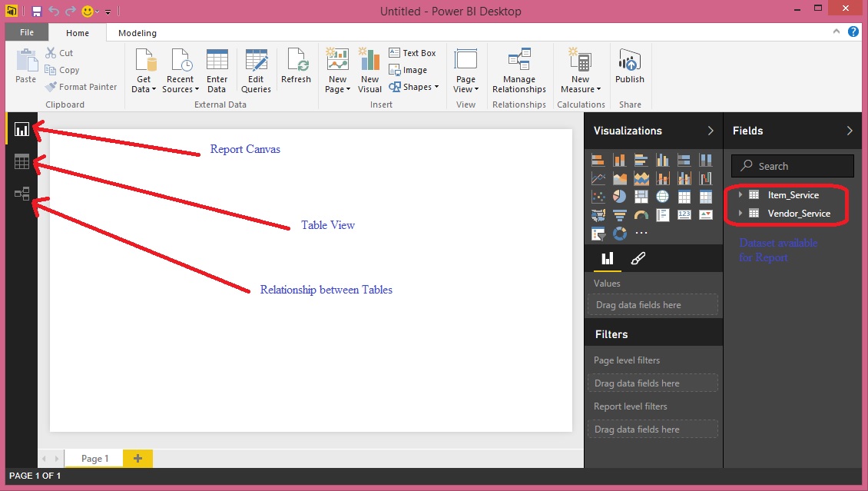Select the Matrix visual
The width and height of the screenshot is (868, 491).
coord(706,196)
